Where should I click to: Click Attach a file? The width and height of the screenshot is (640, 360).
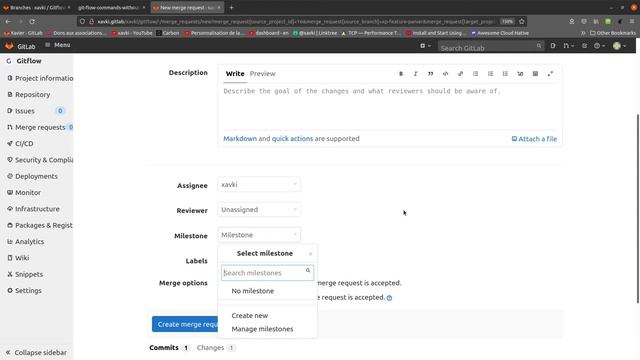pyautogui.click(x=534, y=139)
